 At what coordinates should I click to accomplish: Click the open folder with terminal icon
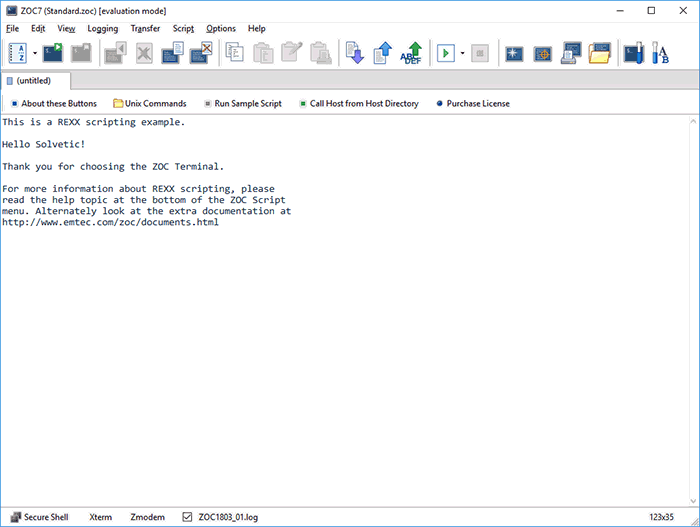click(x=600, y=53)
